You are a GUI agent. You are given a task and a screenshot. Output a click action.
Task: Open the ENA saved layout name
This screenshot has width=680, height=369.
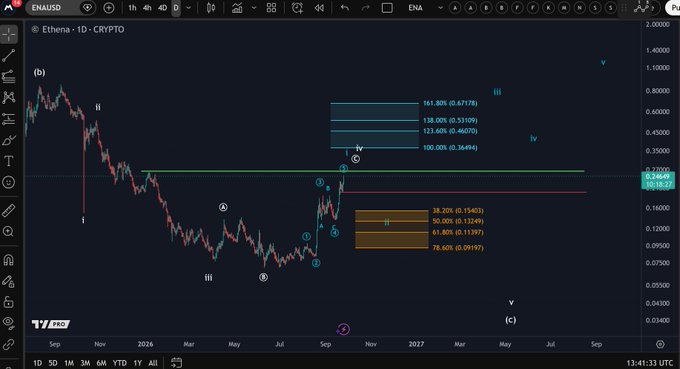point(415,8)
